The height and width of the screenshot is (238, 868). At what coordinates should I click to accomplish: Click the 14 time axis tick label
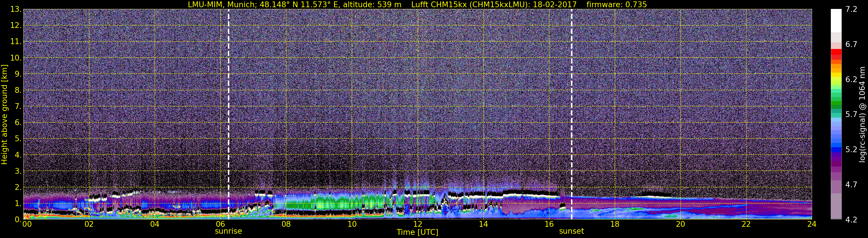[483, 224]
